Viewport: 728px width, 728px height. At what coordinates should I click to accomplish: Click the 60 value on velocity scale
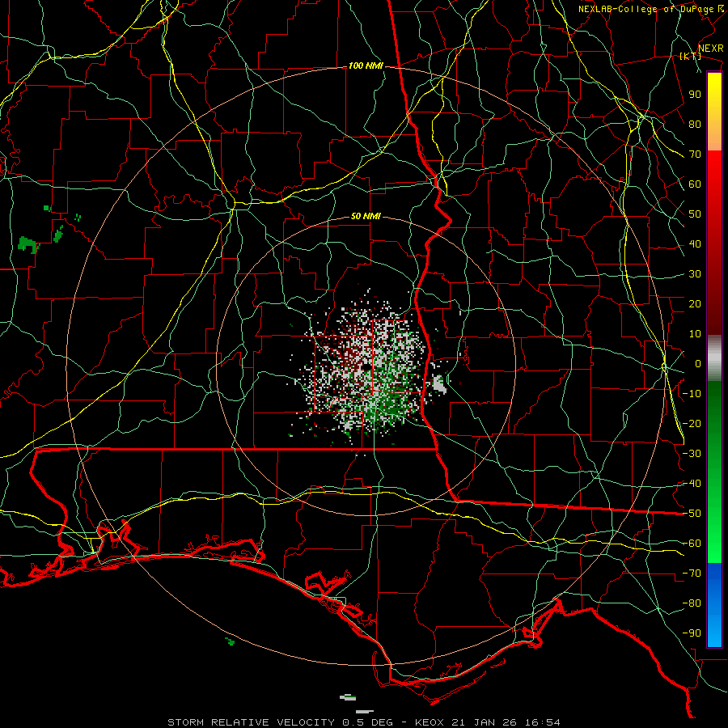coord(695,184)
